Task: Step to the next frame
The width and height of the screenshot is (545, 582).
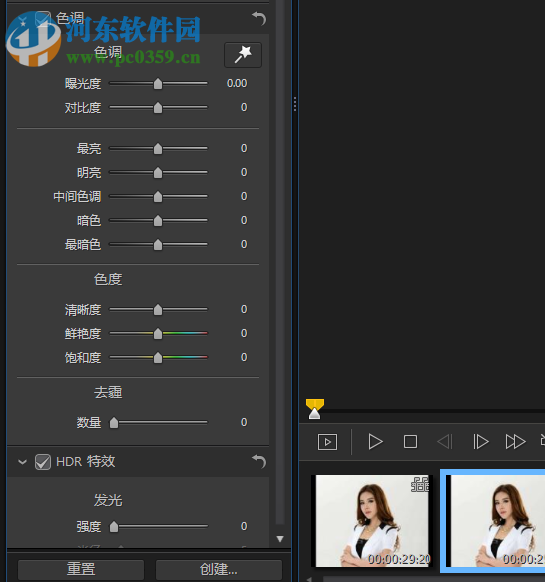Action: click(480, 442)
